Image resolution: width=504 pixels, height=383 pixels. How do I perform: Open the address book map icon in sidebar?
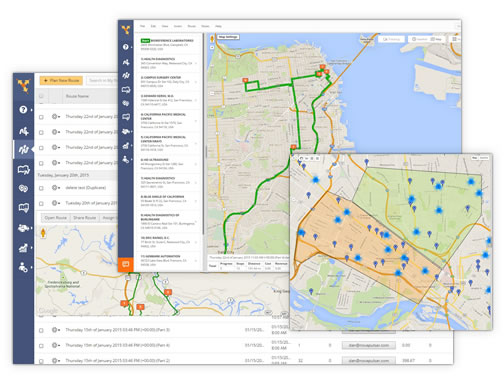pos(24,208)
